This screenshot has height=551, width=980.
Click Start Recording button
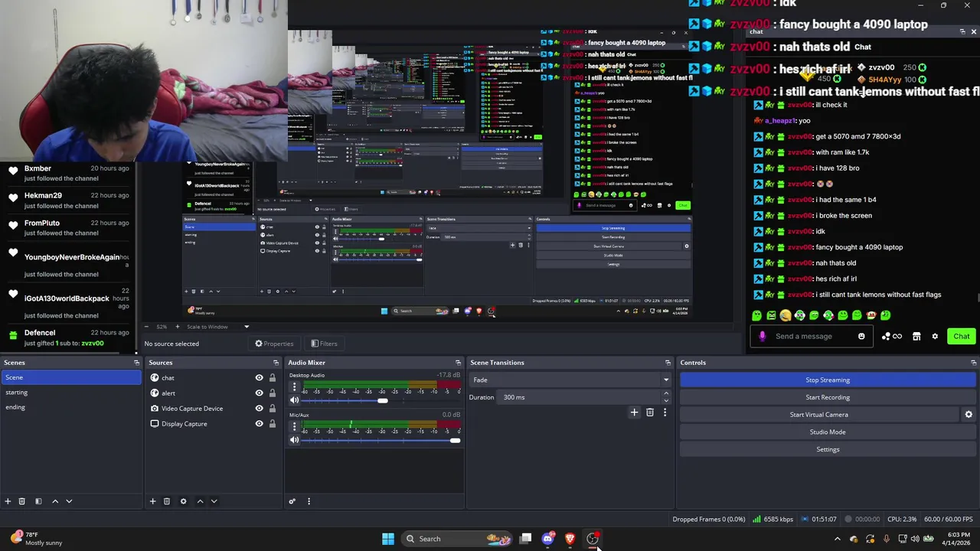coord(828,397)
